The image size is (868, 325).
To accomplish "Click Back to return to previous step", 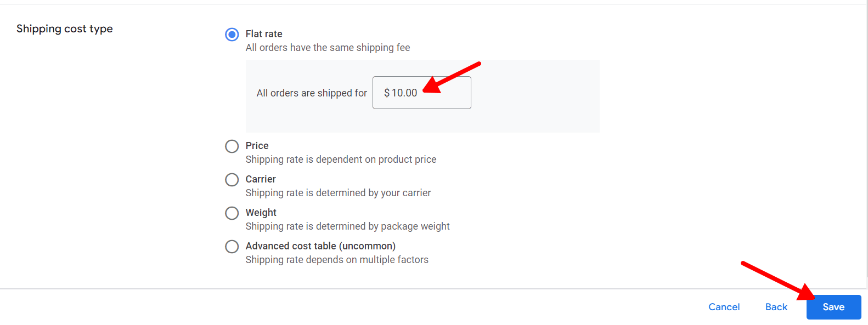I will (775, 307).
